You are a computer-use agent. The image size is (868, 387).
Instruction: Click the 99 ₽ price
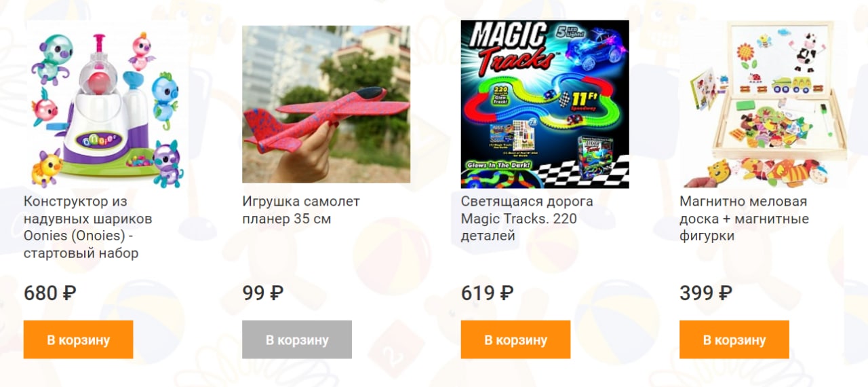pyautogui.click(x=263, y=293)
